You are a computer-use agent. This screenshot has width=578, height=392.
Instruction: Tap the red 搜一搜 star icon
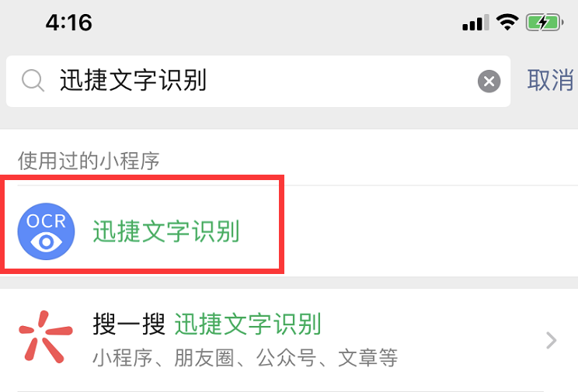tap(46, 336)
